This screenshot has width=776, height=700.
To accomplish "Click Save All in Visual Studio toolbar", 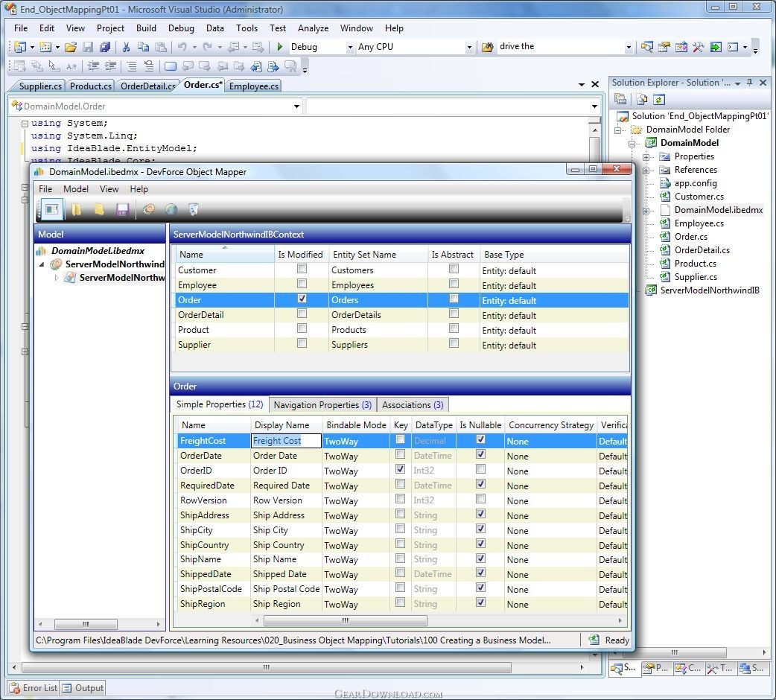I will (x=104, y=47).
